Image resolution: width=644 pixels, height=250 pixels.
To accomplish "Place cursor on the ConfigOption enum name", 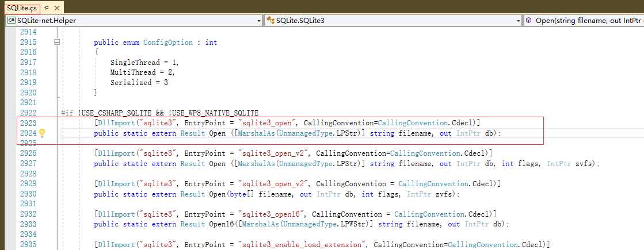I will click(x=168, y=42).
